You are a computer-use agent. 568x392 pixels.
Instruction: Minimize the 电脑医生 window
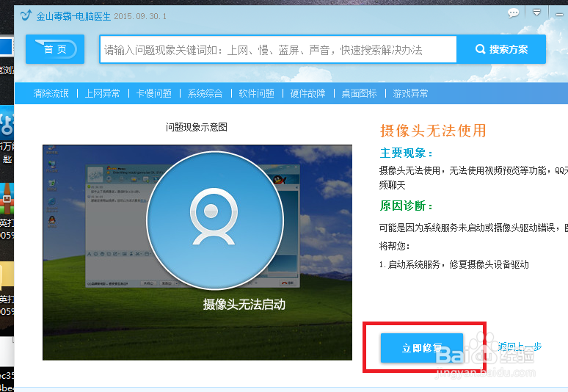tap(560, 15)
